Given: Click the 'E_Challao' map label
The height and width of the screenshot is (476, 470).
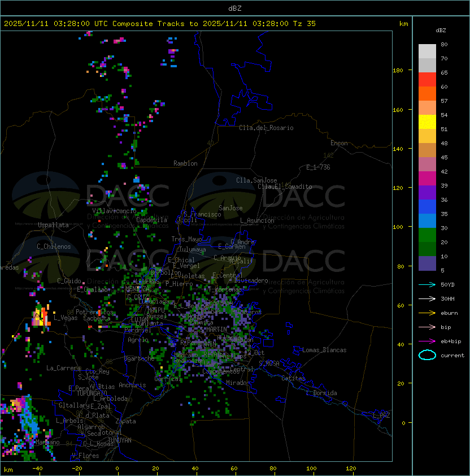Looking at the screenshot, I should (x=92, y=289).
